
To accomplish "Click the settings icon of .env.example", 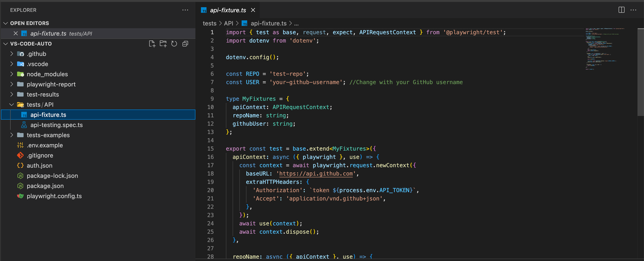I will (21, 145).
